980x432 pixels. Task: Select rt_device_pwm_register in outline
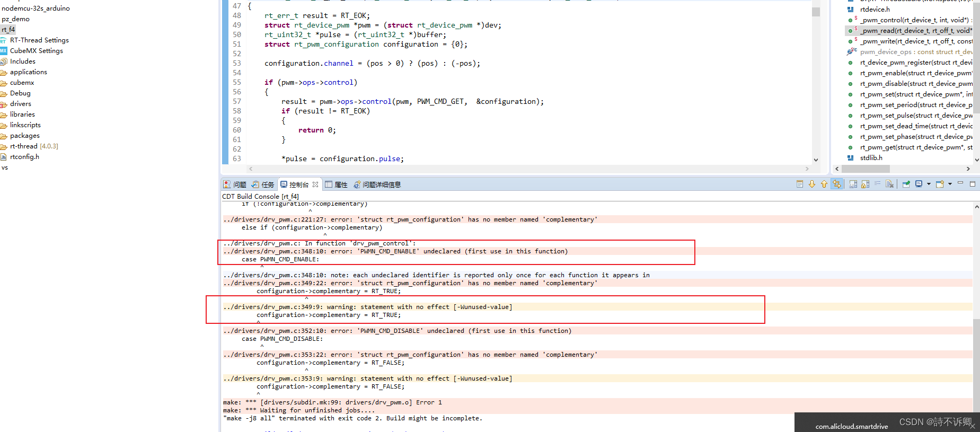[x=916, y=63]
